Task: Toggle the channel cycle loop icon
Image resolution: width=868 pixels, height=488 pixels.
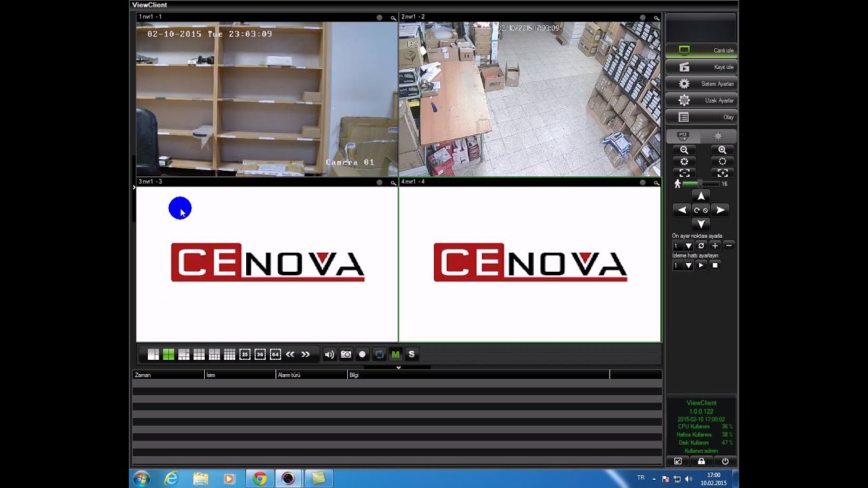Action: coord(379,354)
